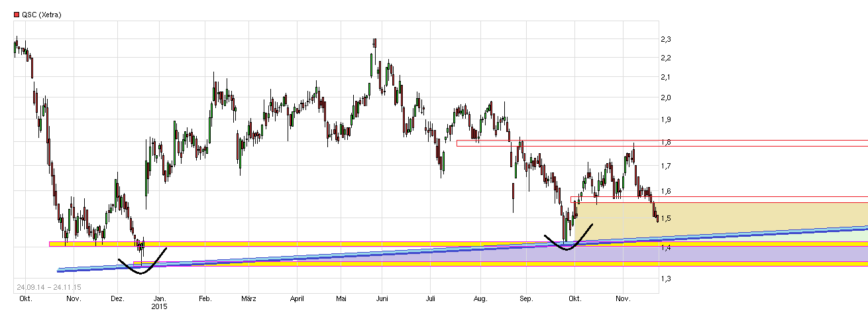Click the 1,7 price axis label
The height and width of the screenshot is (317, 868).
pos(665,166)
